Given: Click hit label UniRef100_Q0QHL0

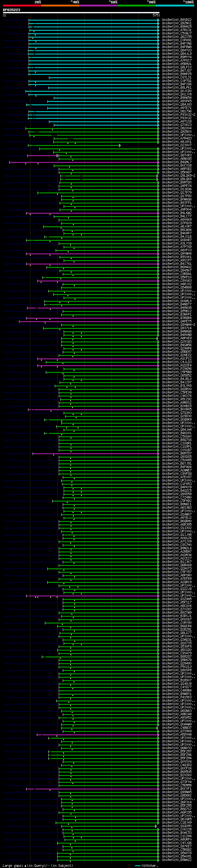Looking at the screenshot, I should [x=176, y=301].
